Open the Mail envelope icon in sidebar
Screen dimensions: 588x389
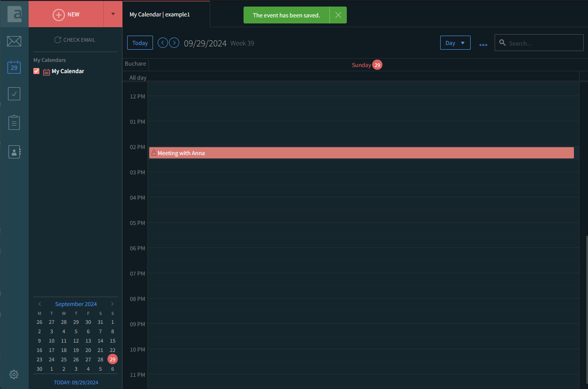click(x=14, y=41)
